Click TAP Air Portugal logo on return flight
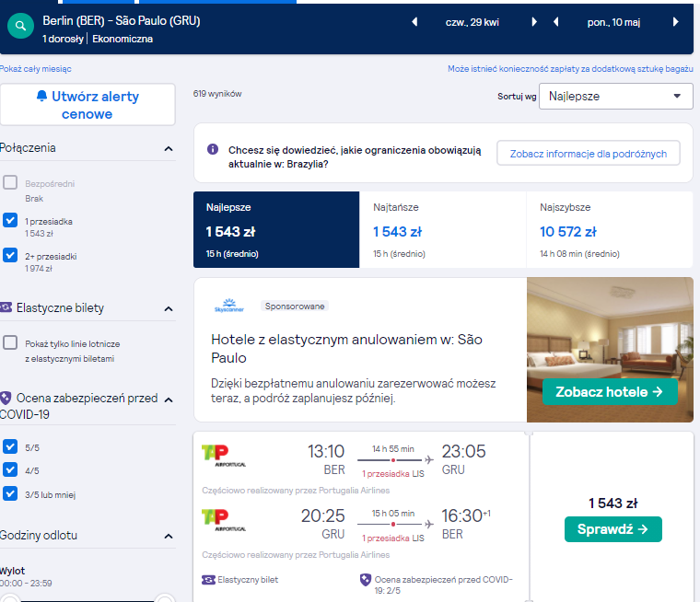 tap(223, 520)
